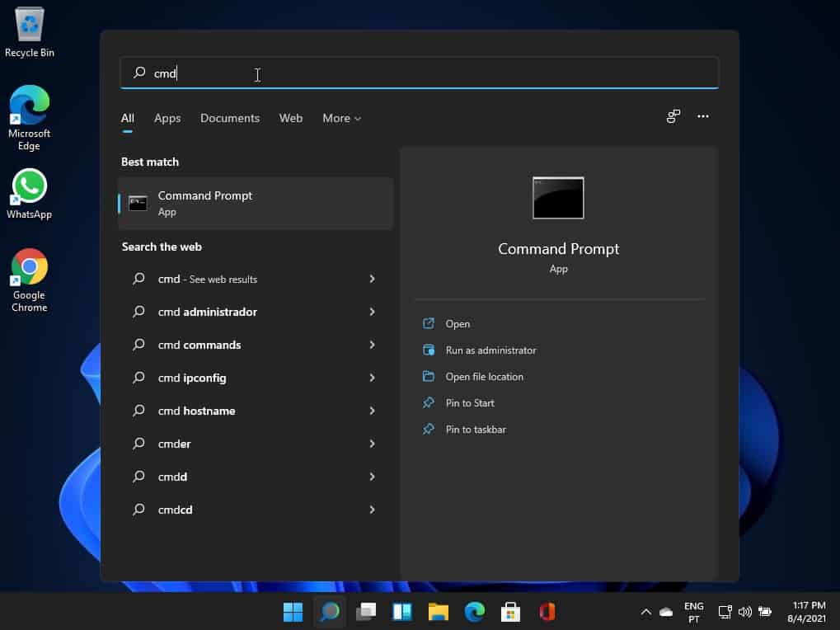This screenshot has width=840, height=630.
Task: Open the Task View icon
Action: 365,612
